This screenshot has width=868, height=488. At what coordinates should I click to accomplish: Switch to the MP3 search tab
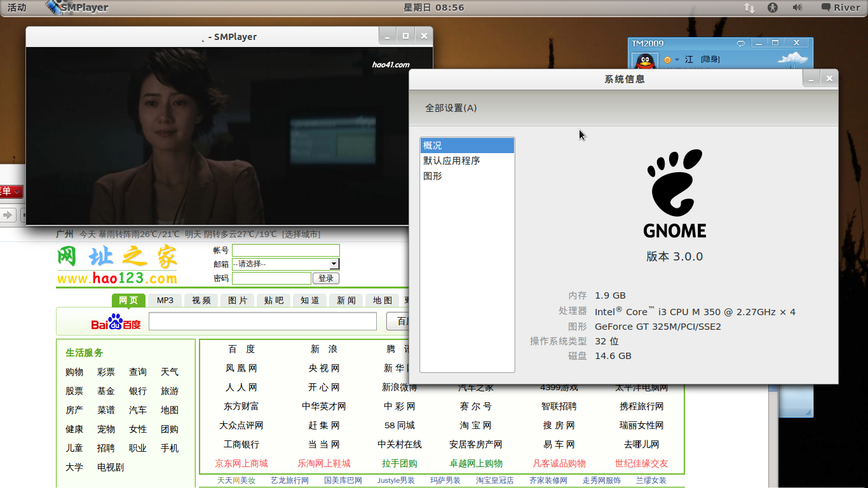[x=165, y=300]
